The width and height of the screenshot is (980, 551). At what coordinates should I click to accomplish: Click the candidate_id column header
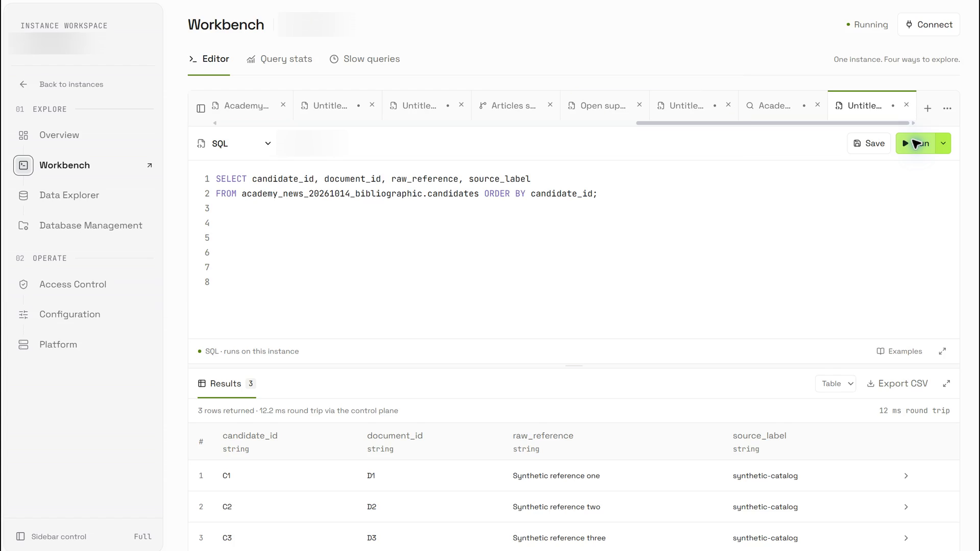250,436
